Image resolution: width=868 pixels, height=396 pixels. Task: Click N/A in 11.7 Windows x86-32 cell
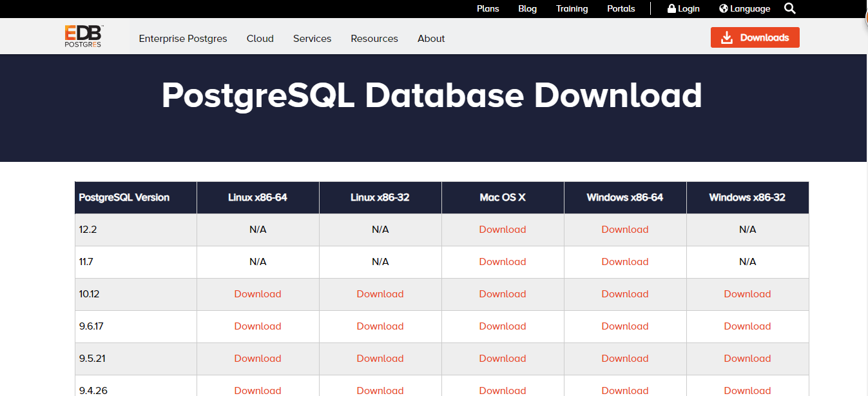[x=747, y=262]
